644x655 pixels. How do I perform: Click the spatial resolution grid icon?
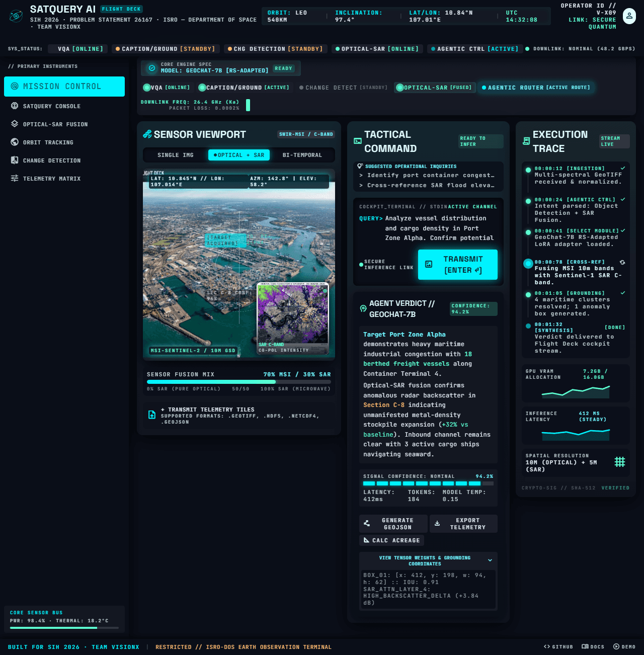pyautogui.click(x=620, y=462)
